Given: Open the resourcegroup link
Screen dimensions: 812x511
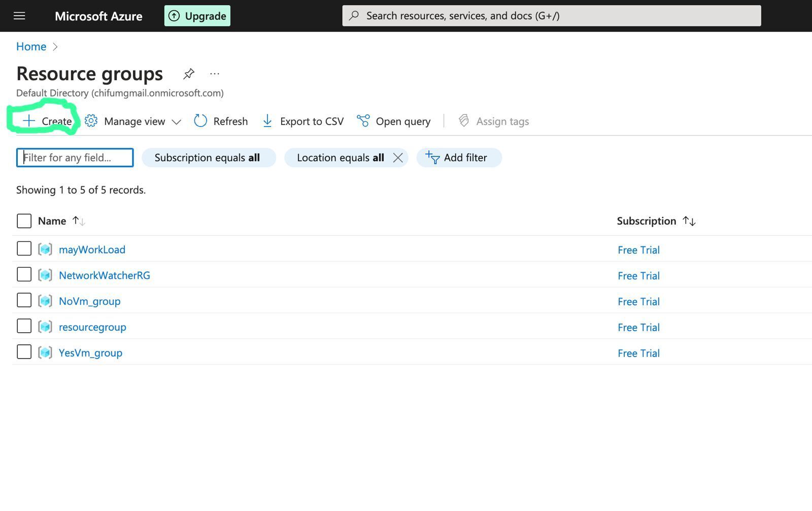Looking at the screenshot, I should (92, 327).
